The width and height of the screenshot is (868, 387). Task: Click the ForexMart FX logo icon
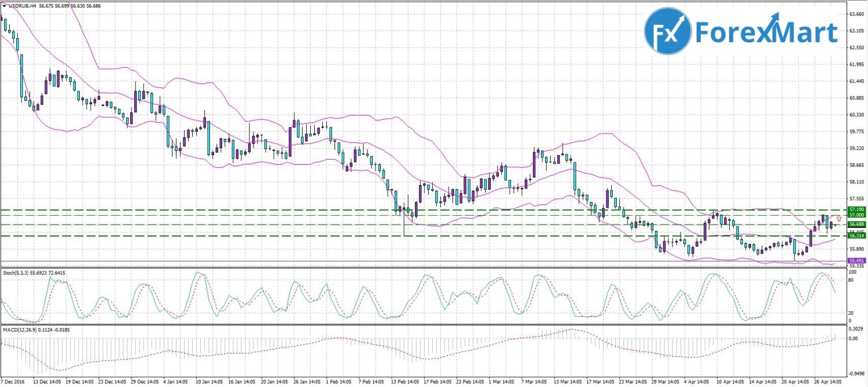(668, 32)
